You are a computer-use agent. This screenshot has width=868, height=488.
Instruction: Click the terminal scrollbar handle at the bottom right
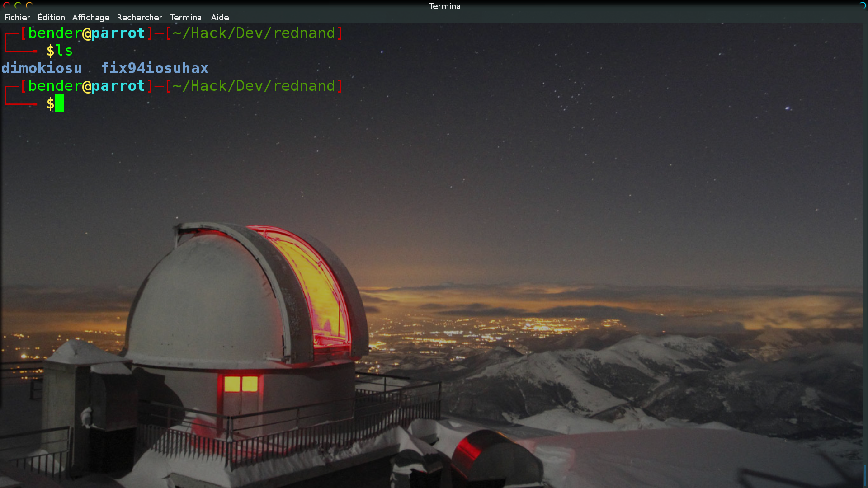(865, 476)
